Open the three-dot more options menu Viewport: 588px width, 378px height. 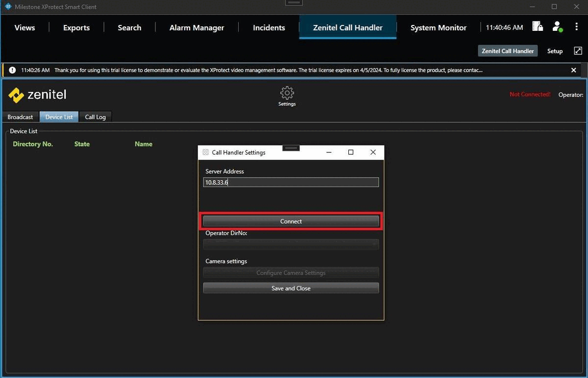point(577,27)
